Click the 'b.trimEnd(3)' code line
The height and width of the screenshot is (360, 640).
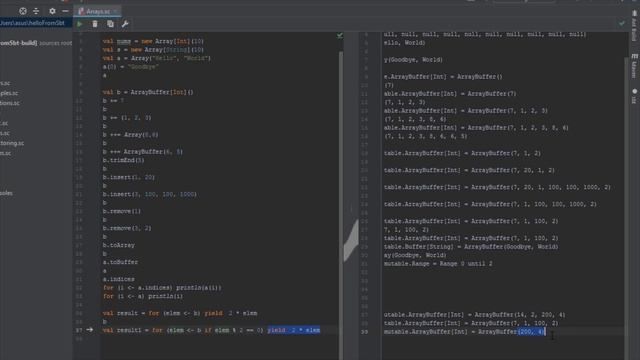point(124,160)
